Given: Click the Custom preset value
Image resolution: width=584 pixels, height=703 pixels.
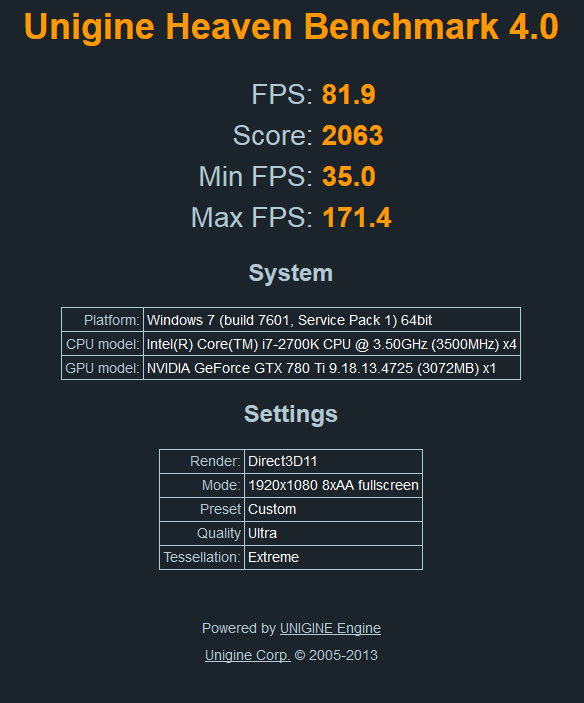Looking at the screenshot, I should [x=333, y=509].
